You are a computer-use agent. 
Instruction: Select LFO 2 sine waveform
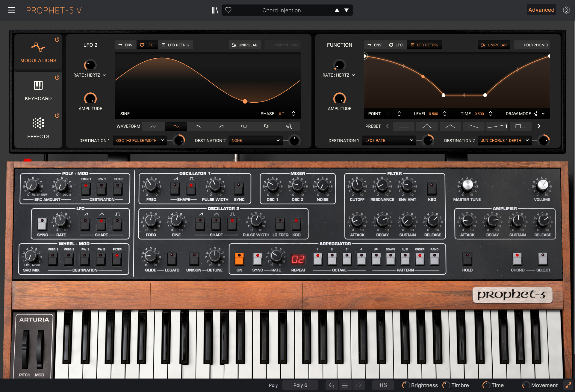(x=176, y=126)
